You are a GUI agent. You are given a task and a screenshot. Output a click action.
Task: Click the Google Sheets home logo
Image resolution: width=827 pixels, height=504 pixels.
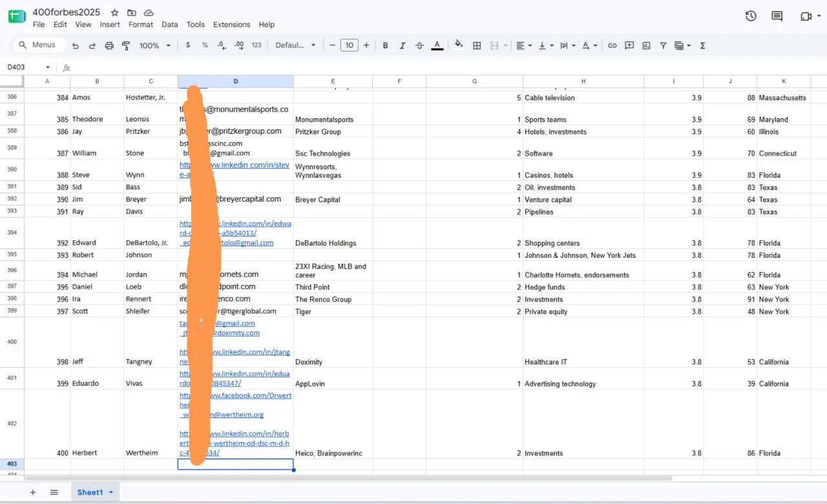17,17
